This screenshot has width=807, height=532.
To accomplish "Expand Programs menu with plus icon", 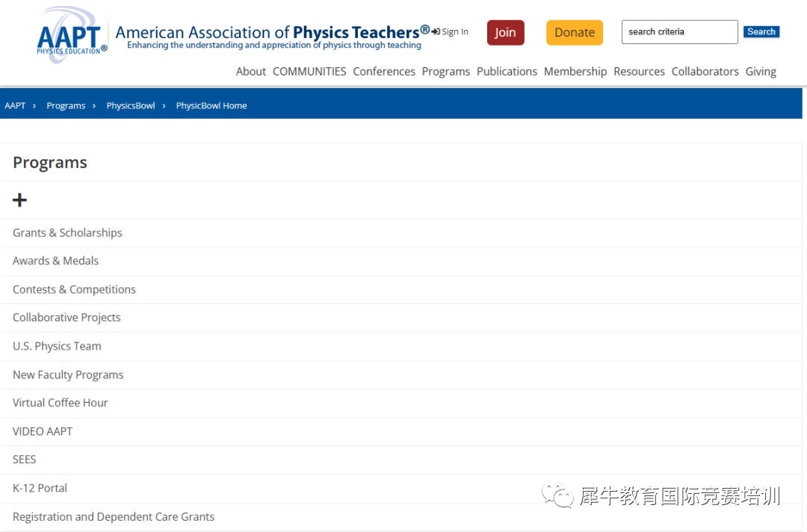I will click(x=19, y=200).
